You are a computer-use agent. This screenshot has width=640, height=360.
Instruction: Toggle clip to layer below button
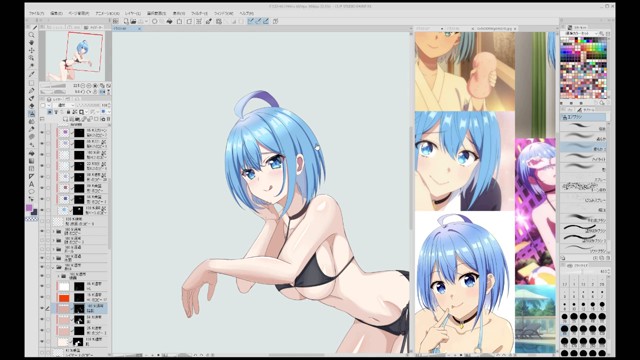50,112
